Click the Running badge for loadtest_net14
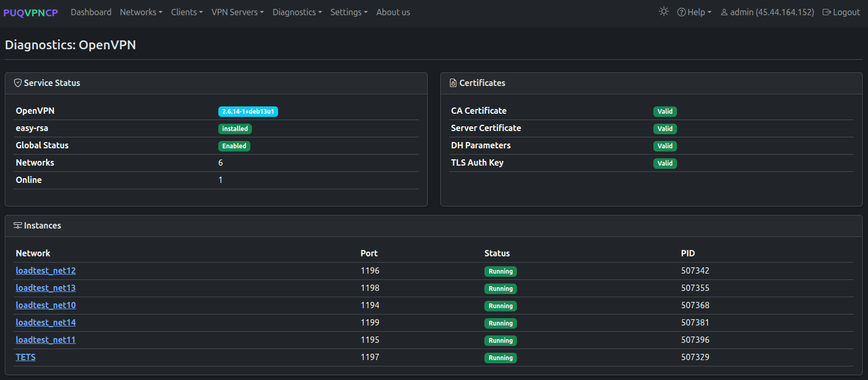The width and height of the screenshot is (868, 380). pyautogui.click(x=501, y=323)
